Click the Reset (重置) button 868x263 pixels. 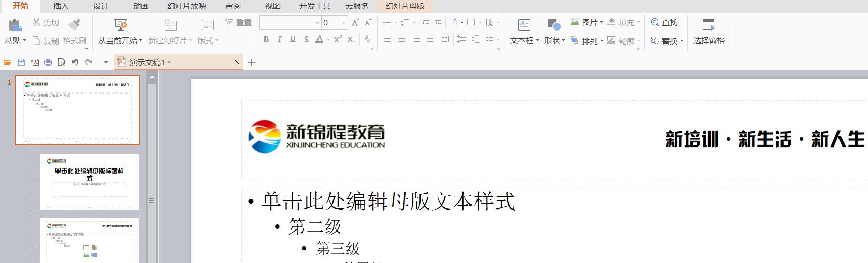(x=239, y=22)
